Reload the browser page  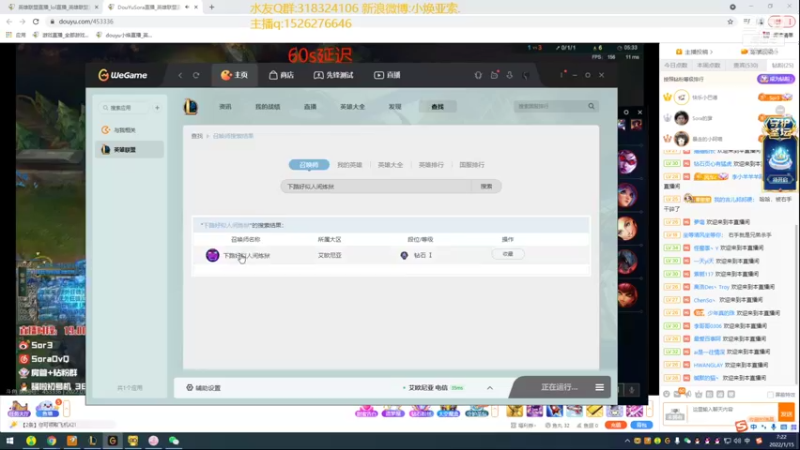36,21
